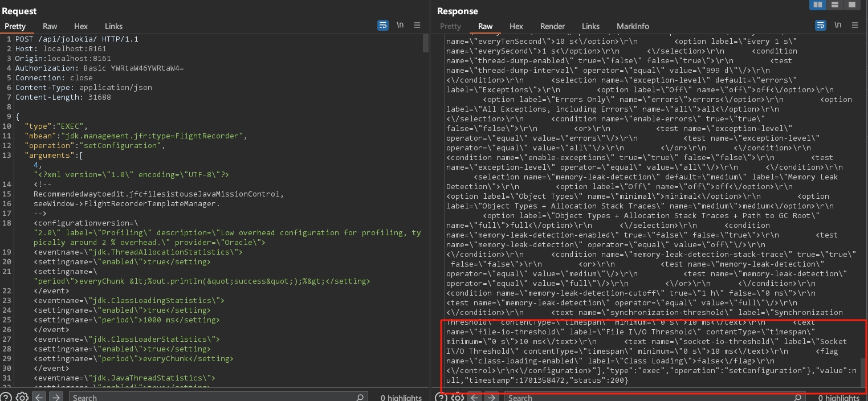Switch to top-bottom stacked layout view

tap(835, 5)
